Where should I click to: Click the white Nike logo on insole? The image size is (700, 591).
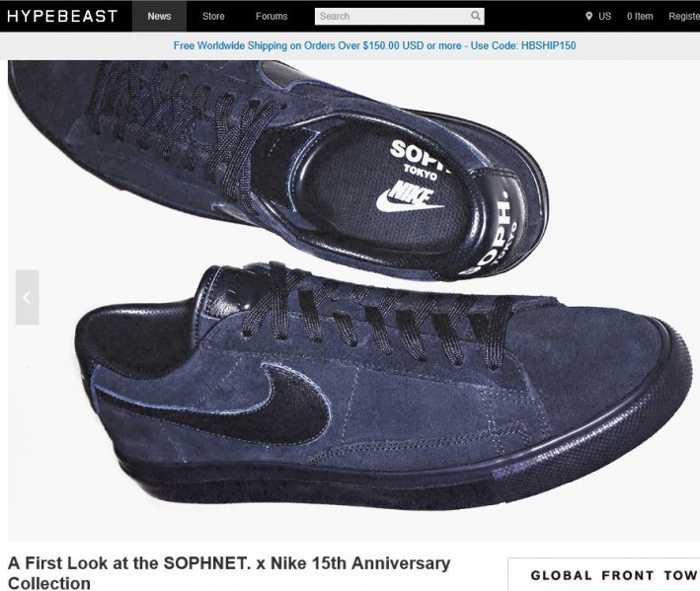tap(410, 196)
